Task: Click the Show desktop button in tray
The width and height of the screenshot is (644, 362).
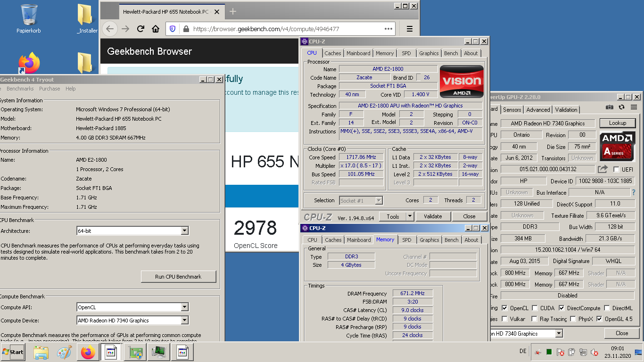Action: click(x=638, y=352)
